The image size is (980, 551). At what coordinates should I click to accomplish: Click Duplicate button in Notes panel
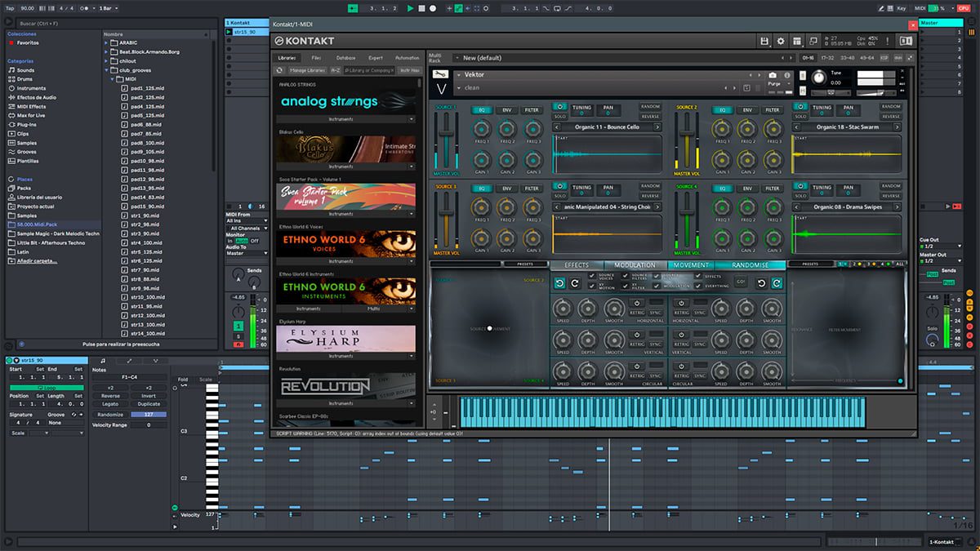149,404
